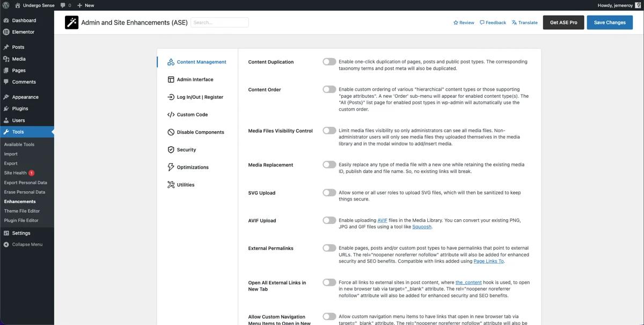
Task: Click the Pages icon in sidebar
Action: [6, 70]
